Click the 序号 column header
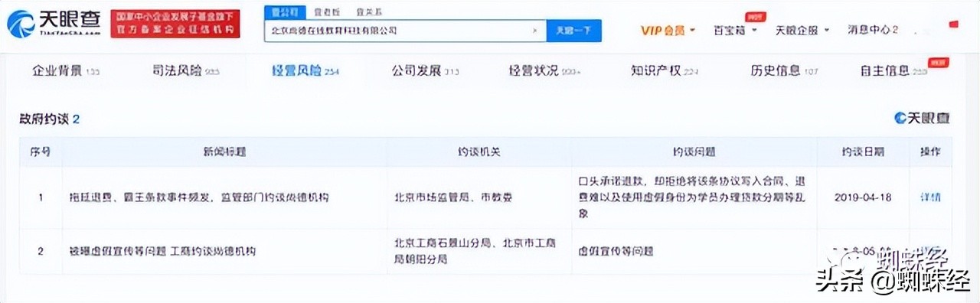 (x=41, y=151)
